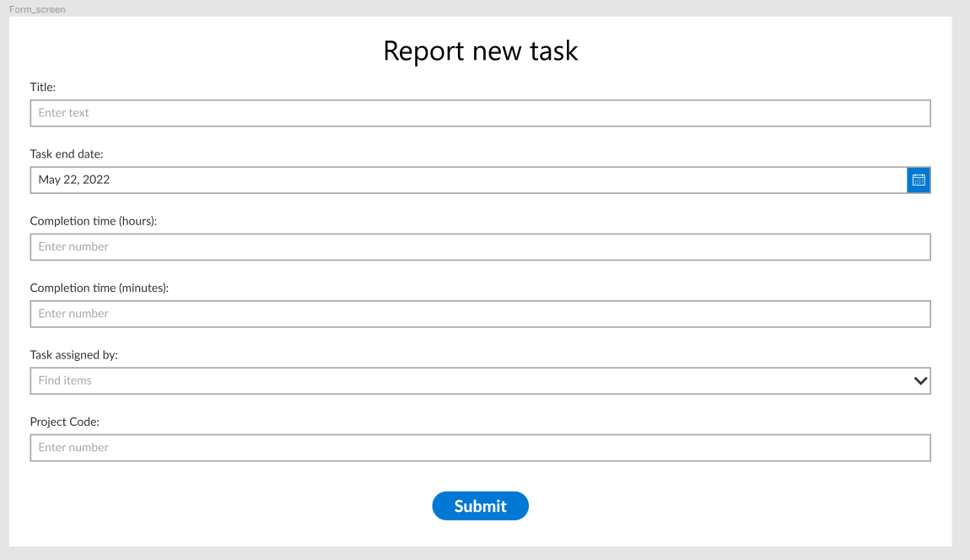
Task: Open the calendar date picker icon
Action: click(919, 180)
